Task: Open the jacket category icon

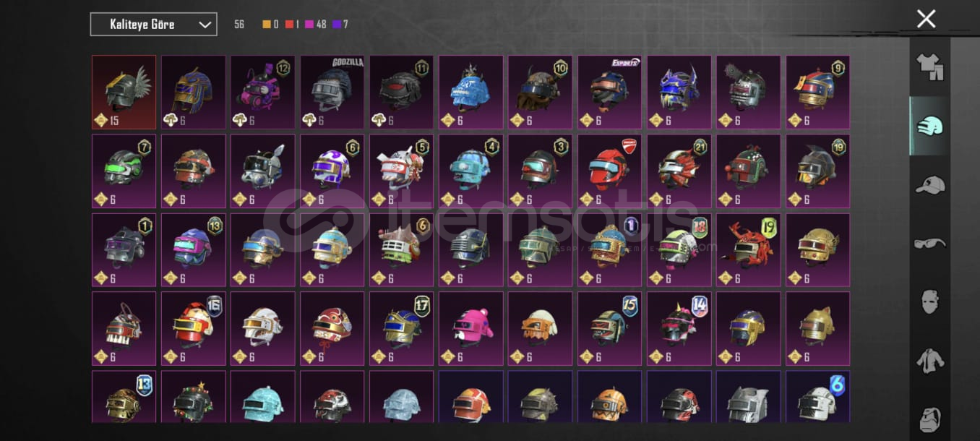Action: [x=930, y=360]
